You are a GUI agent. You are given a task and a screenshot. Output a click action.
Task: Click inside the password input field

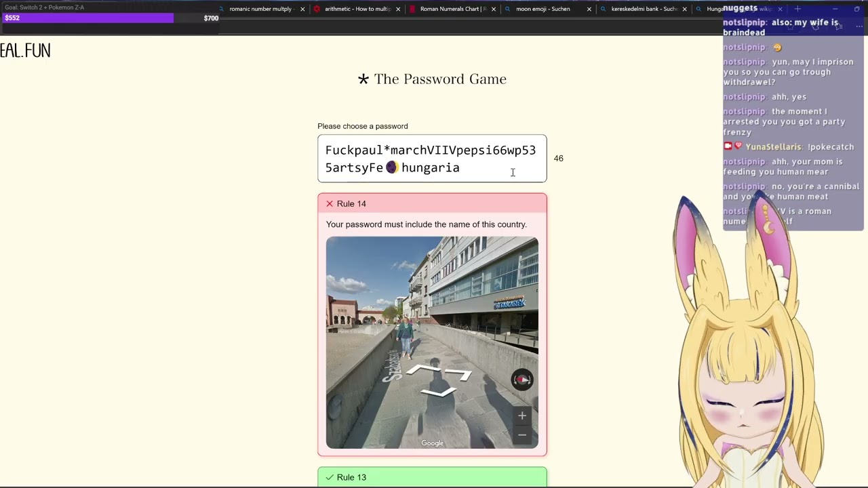pos(432,159)
